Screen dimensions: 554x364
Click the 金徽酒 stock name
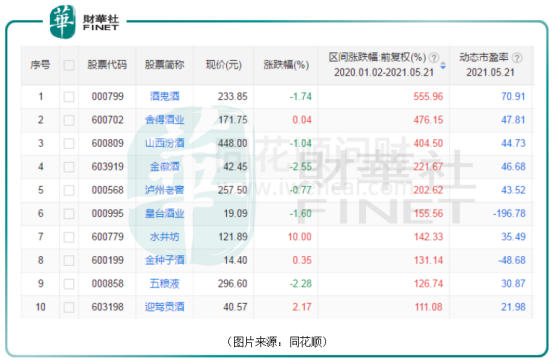[x=164, y=166]
